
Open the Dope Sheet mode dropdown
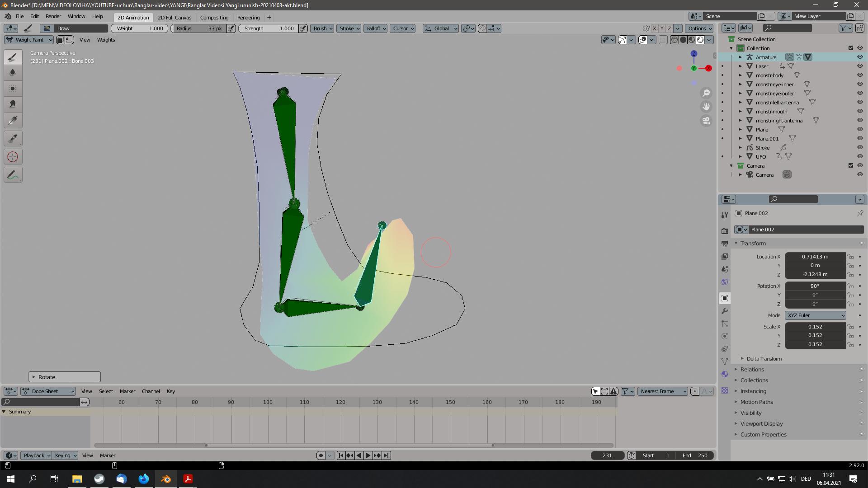48,391
